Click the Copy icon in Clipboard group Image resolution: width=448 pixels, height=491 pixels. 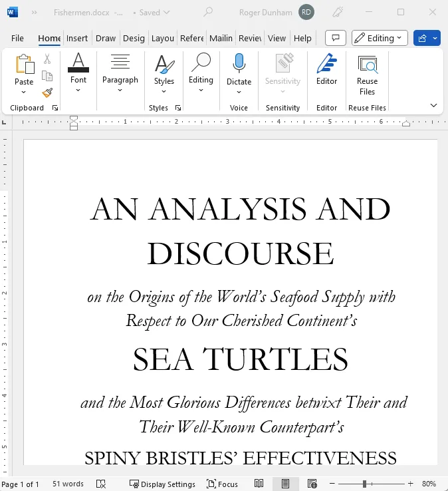[47, 76]
